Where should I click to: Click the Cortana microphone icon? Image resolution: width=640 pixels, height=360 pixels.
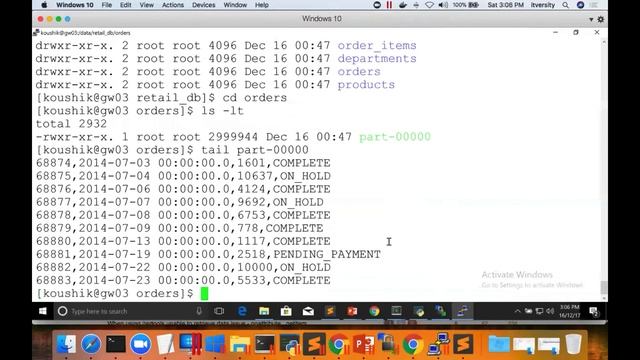pos(199,311)
